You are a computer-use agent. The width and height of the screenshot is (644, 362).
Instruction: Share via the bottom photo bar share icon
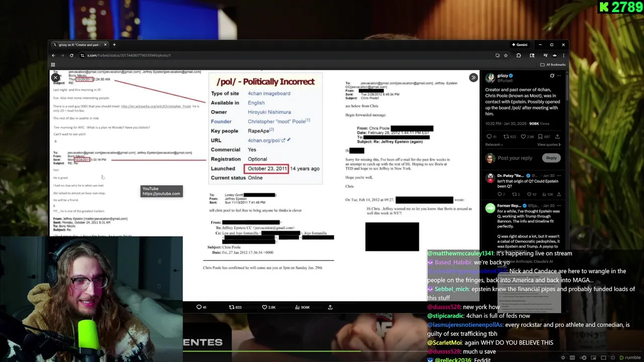pyautogui.click(x=330, y=307)
